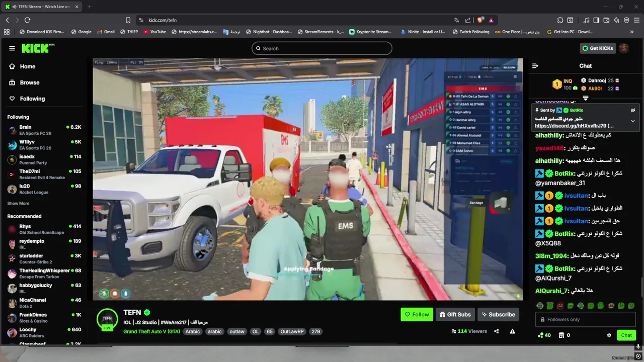Show hidden bookmarks with the double chevron
This screenshot has height=362, width=644.
click(632, 32)
